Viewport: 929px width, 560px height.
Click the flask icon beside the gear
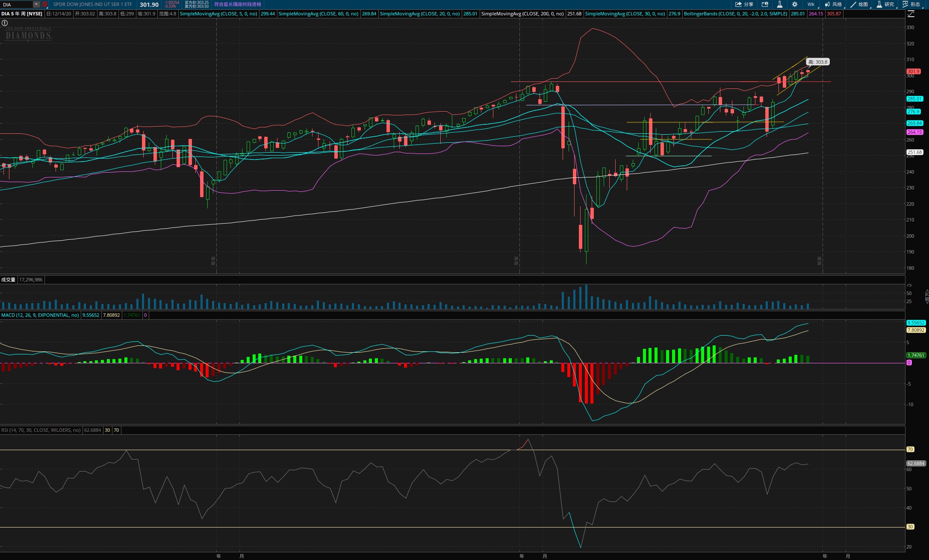[780, 4]
